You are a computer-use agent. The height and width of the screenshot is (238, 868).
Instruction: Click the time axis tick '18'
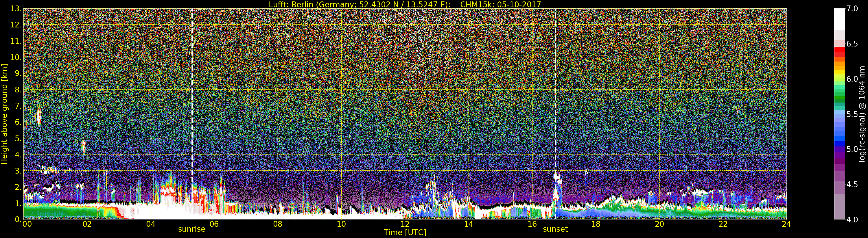pyautogui.click(x=596, y=224)
